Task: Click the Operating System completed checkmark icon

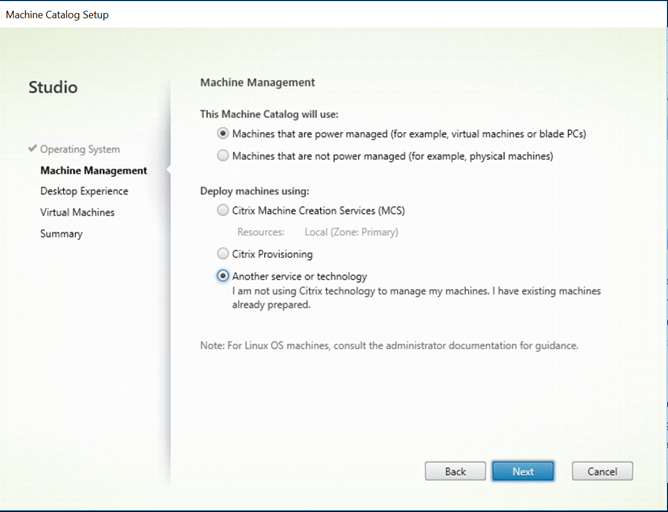Action: (x=33, y=149)
